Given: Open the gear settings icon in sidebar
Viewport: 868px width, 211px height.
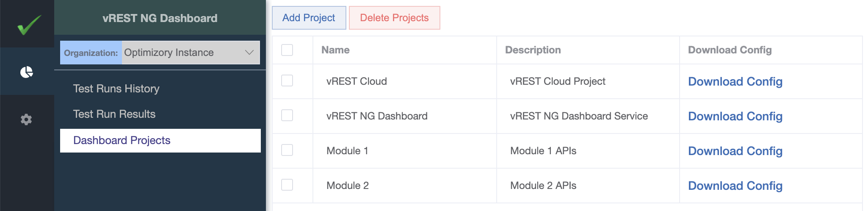Looking at the screenshot, I should click(26, 119).
